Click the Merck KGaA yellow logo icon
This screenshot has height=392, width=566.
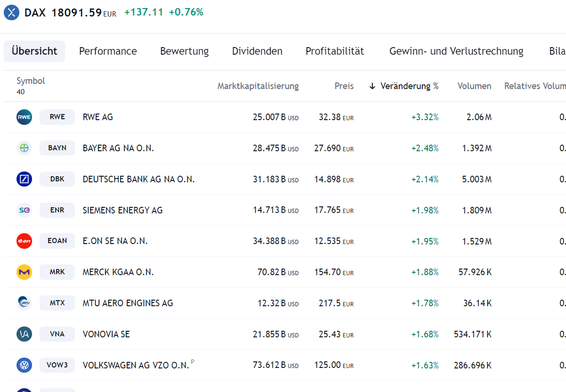click(x=24, y=272)
